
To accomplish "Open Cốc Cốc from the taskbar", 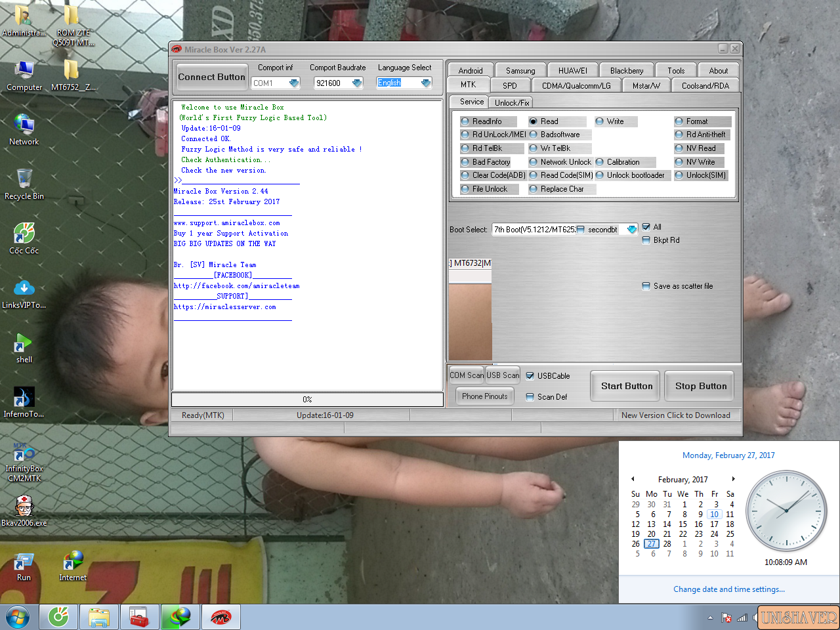I will click(x=59, y=617).
